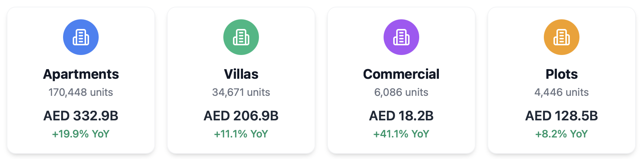644x159 pixels.
Task: Select the AED 206.9B value
Action: [x=241, y=116]
